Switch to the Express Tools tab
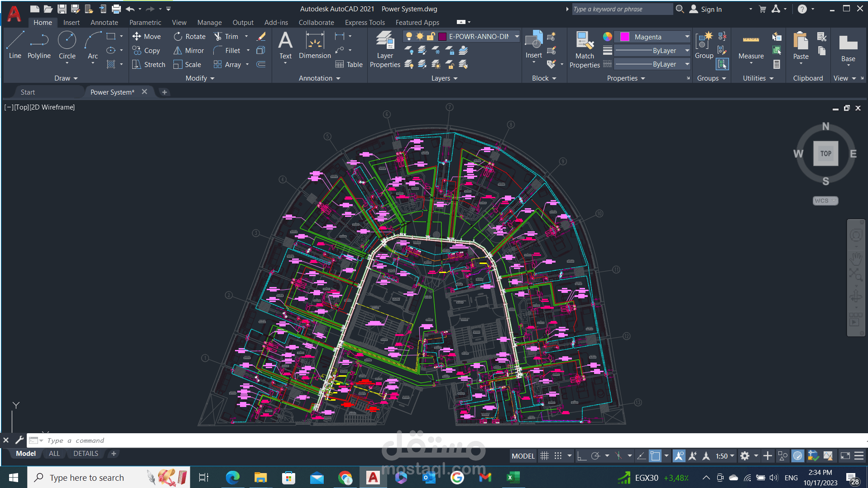Image resolution: width=868 pixels, height=488 pixels. [x=364, y=23]
